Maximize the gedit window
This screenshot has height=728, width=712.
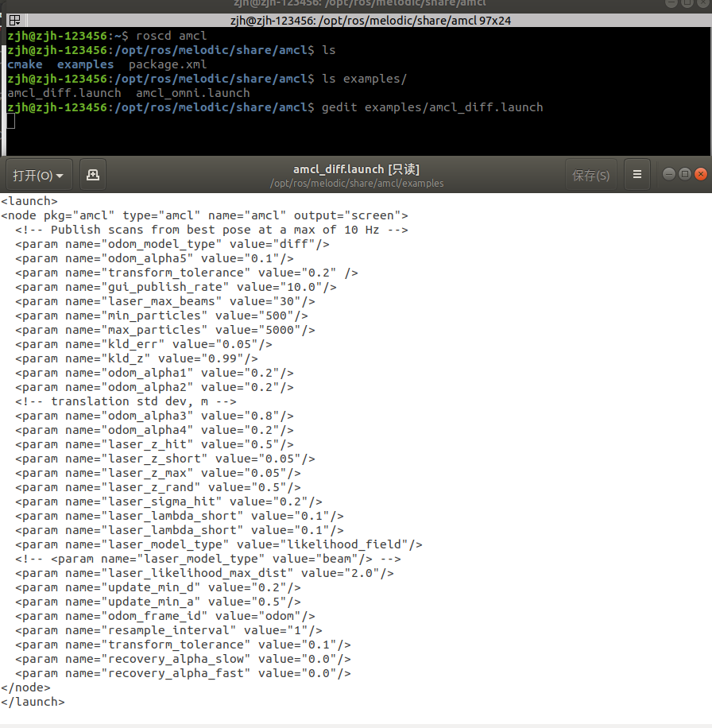click(x=685, y=174)
